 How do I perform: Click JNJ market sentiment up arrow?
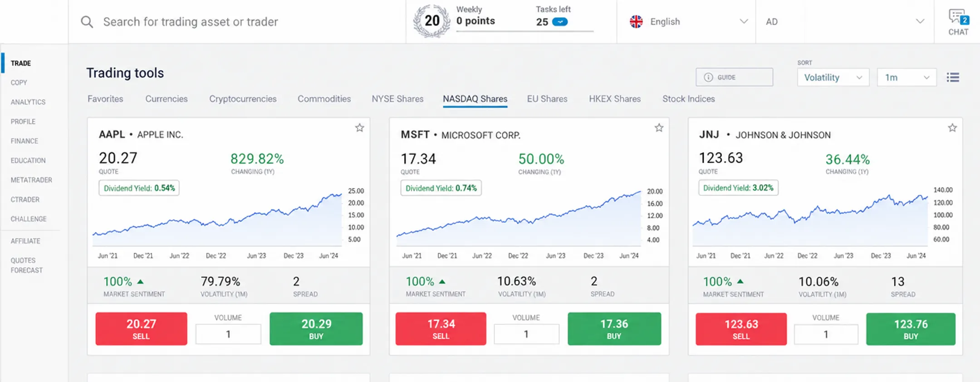(740, 281)
